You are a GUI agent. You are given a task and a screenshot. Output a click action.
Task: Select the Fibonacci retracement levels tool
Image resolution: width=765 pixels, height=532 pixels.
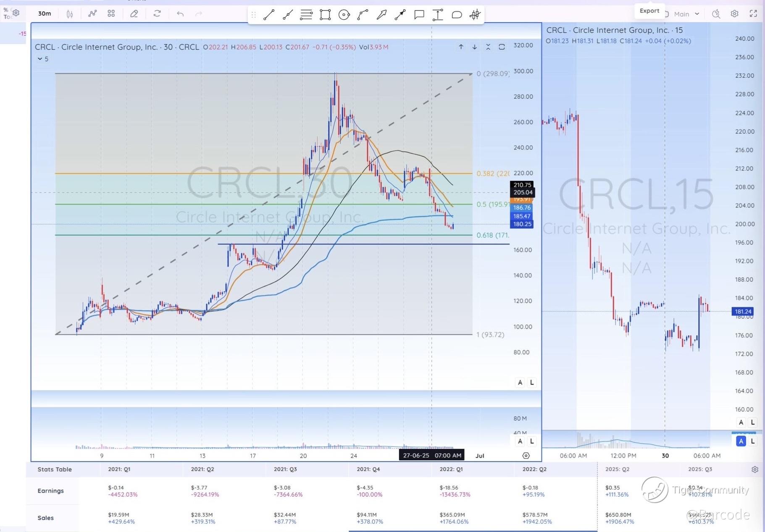[306, 15]
